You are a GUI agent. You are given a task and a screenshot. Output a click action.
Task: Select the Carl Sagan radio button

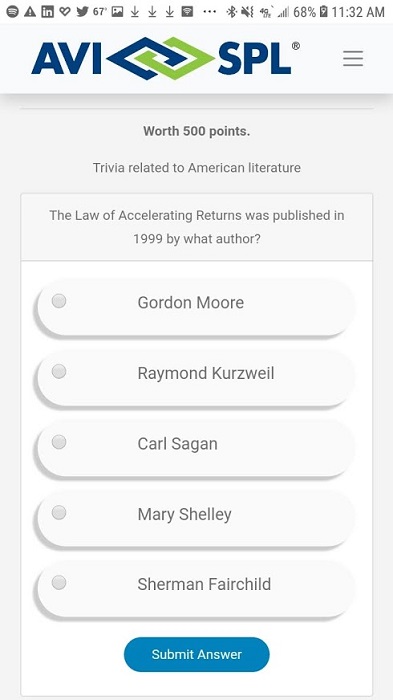tap(59, 442)
